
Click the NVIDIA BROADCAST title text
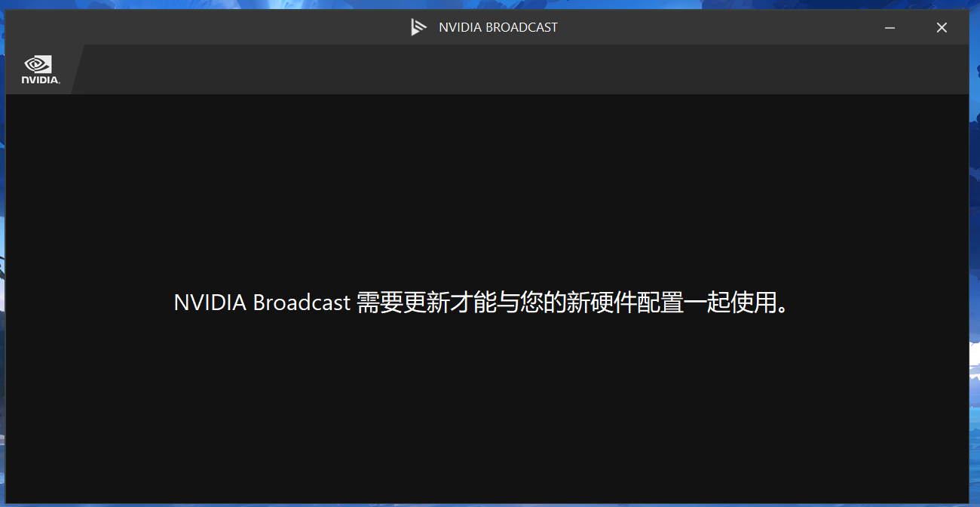498,28
